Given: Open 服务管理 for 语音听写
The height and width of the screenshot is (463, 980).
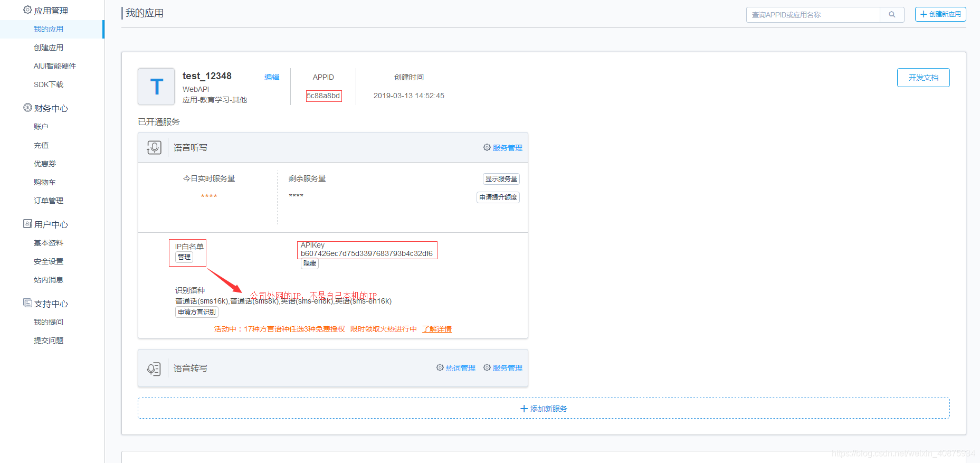Looking at the screenshot, I should point(503,148).
